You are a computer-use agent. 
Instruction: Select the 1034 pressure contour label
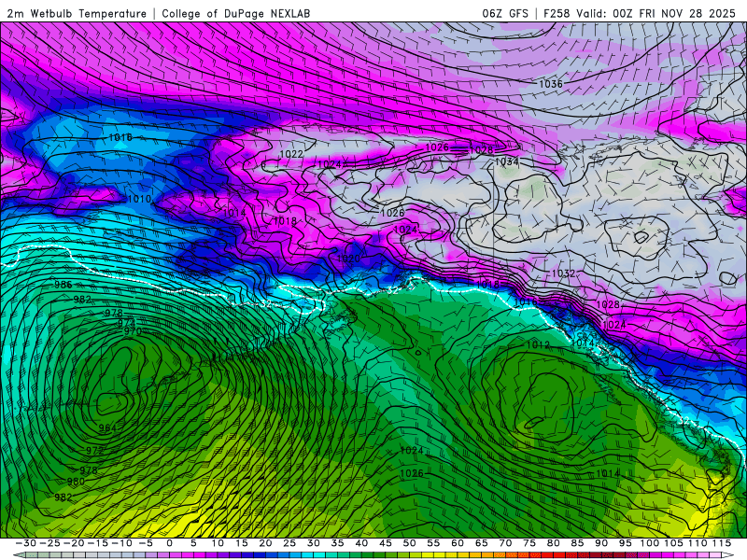(x=506, y=161)
